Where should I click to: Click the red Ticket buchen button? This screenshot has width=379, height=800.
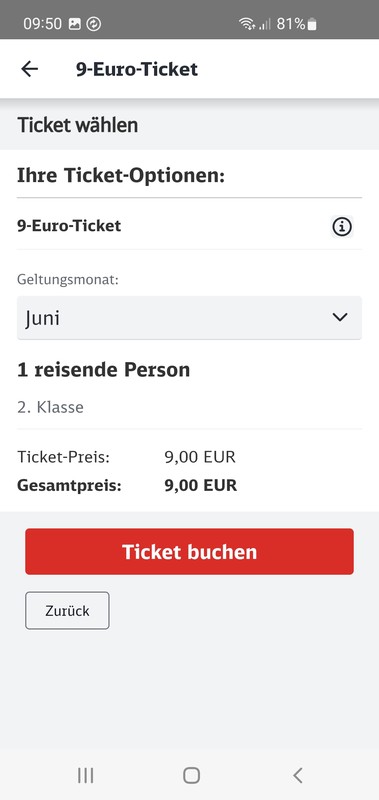click(189, 552)
